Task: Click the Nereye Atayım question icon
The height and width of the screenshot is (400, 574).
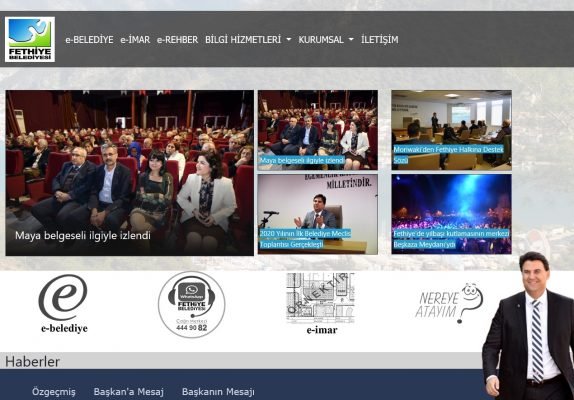Action: 449,303
